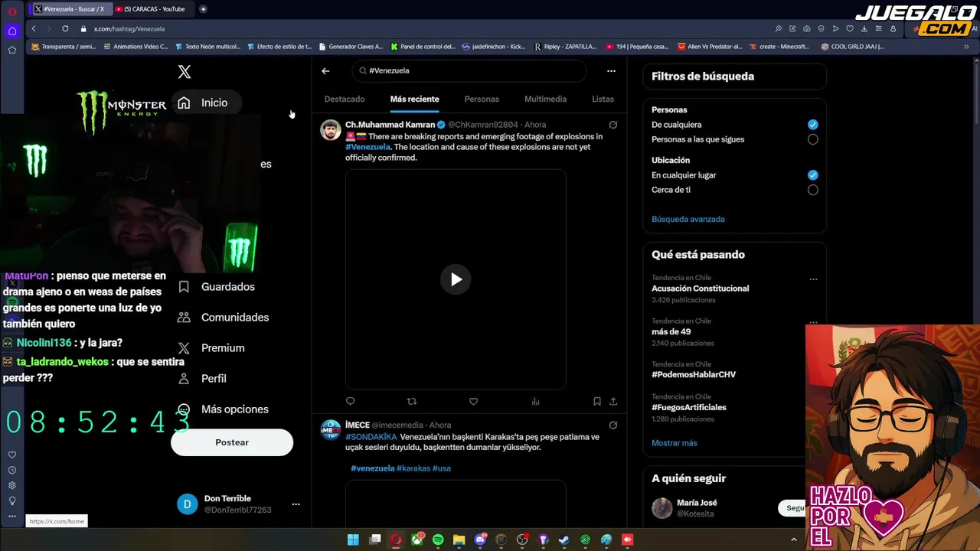Open the Búsqueda avanzada link
Screen dimensions: 980x551
coord(688,219)
